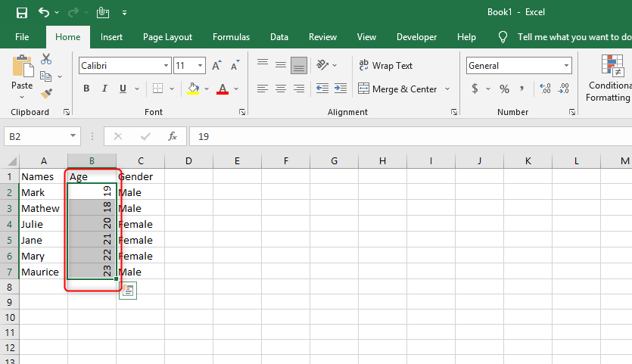Open the Merge & Center dropdown arrow
The width and height of the screenshot is (632, 364).
tap(447, 89)
